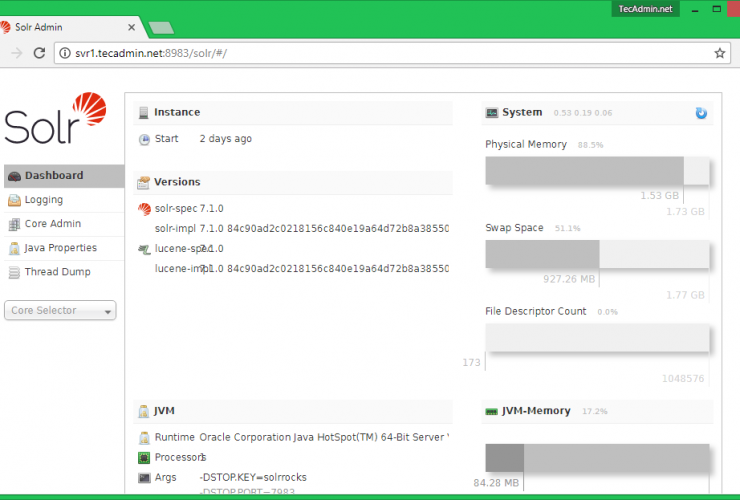
Task: Click the Physical Memory usage bar
Action: click(597, 171)
